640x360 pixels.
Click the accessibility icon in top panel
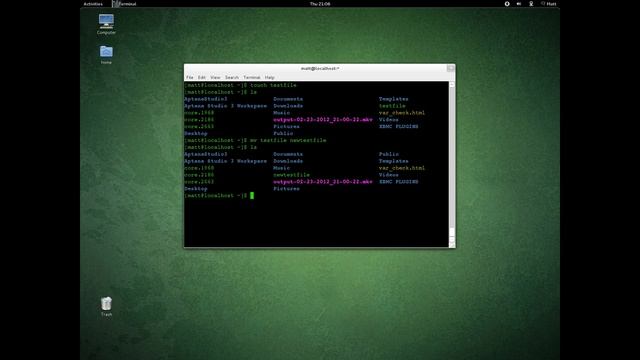[507, 4]
